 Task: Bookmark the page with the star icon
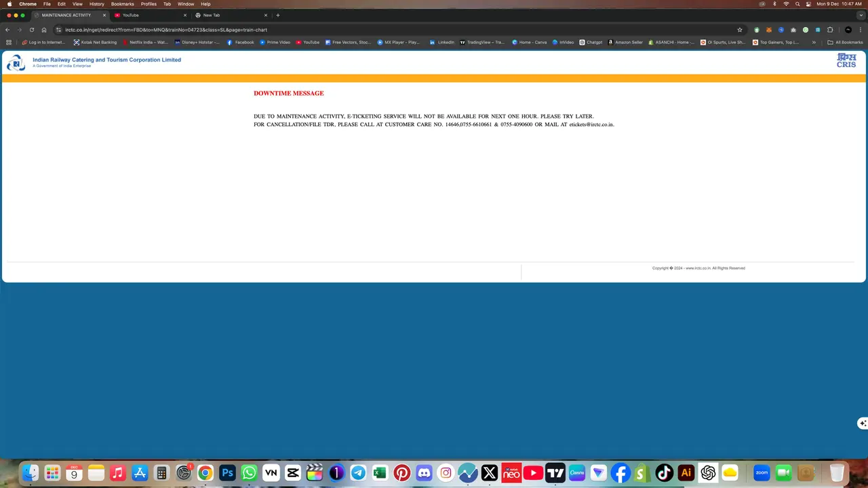(739, 30)
